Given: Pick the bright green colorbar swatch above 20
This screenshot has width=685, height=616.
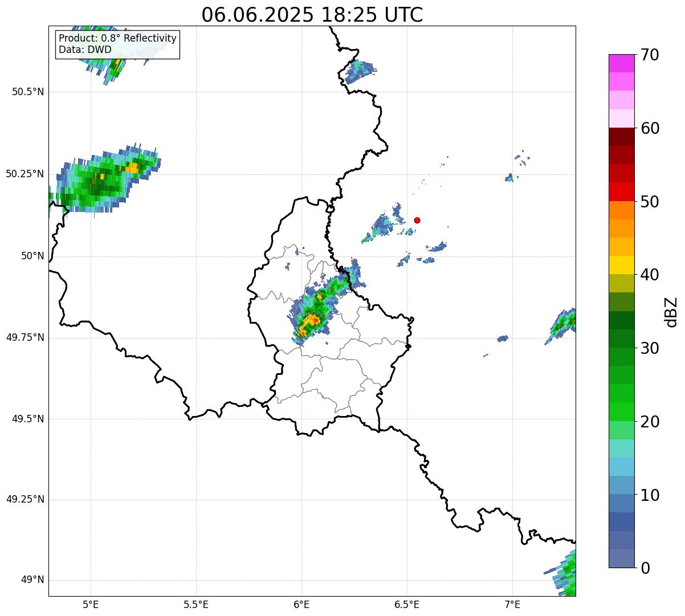Looking at the screenshot, I should (622, 412).
